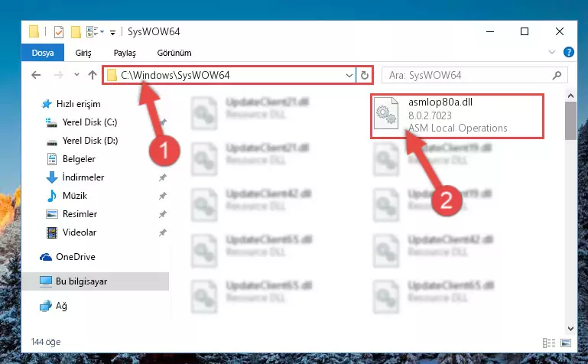This screenshot has height=364, width=588.
Task: Click the Ara: SysWOW64 search box
Action: 474,76
